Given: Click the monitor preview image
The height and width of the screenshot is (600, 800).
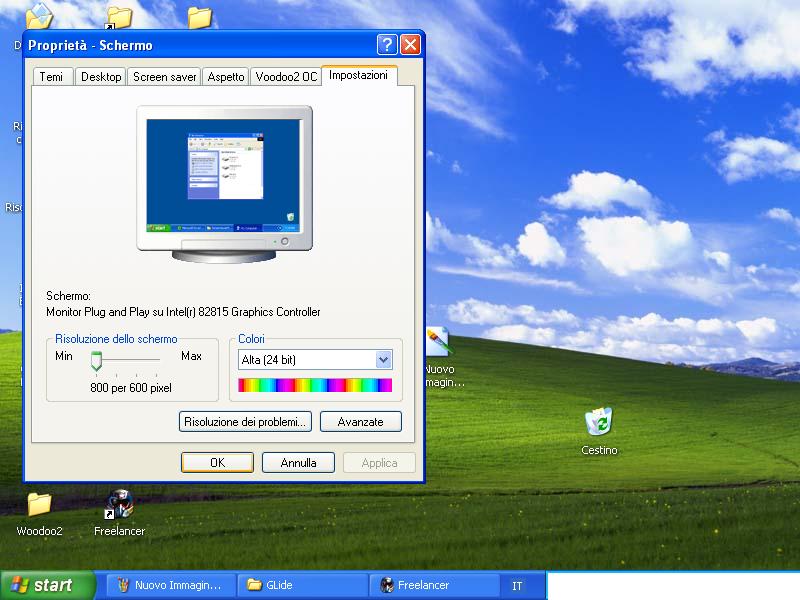Looking at the screenshot, I should [x=224, y=184].
